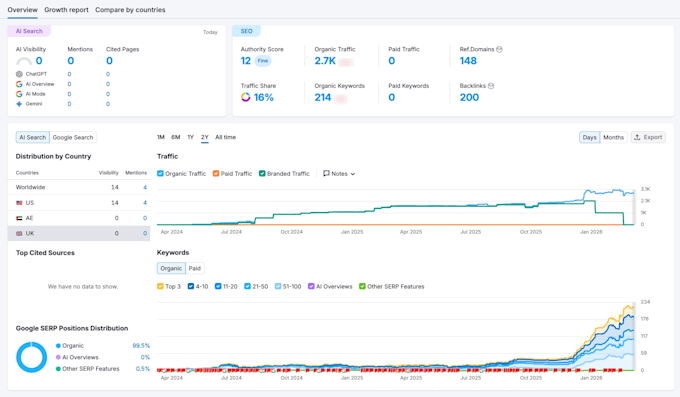This screenshot has height=397, width=680.
Task: Switch chart granularity to Months
Action: [x=613, y=137]
